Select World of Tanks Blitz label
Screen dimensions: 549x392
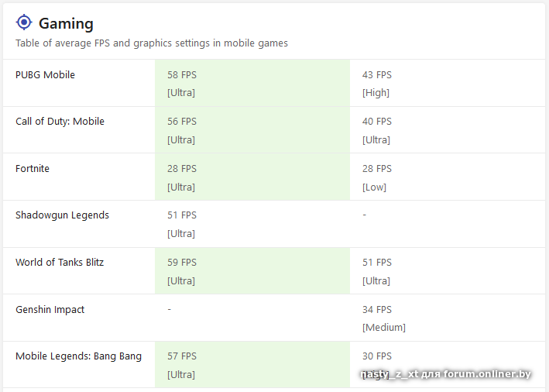(60, 263)
